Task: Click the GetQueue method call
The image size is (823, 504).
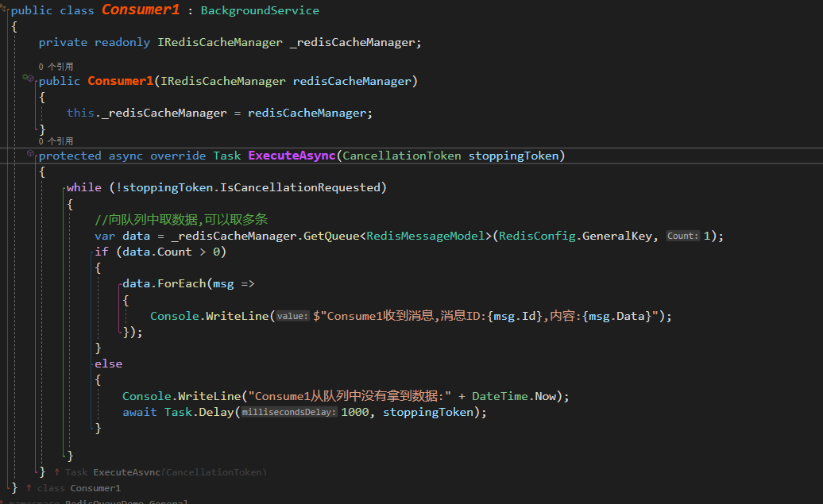Action: pos(331,236)
